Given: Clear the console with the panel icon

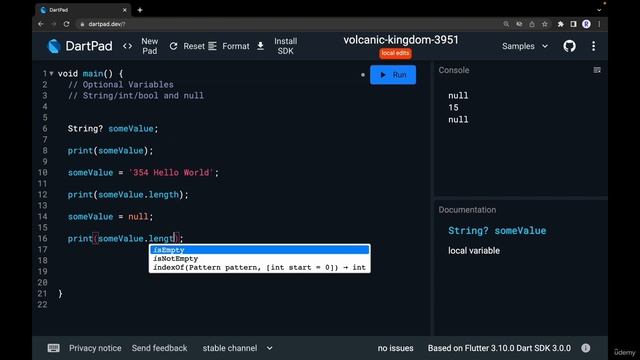Looking at the screenshot, I should [597, 70].
